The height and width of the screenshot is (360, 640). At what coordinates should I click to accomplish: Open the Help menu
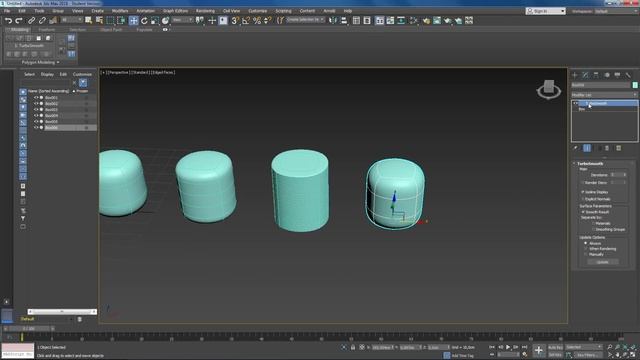pos(348,11)
